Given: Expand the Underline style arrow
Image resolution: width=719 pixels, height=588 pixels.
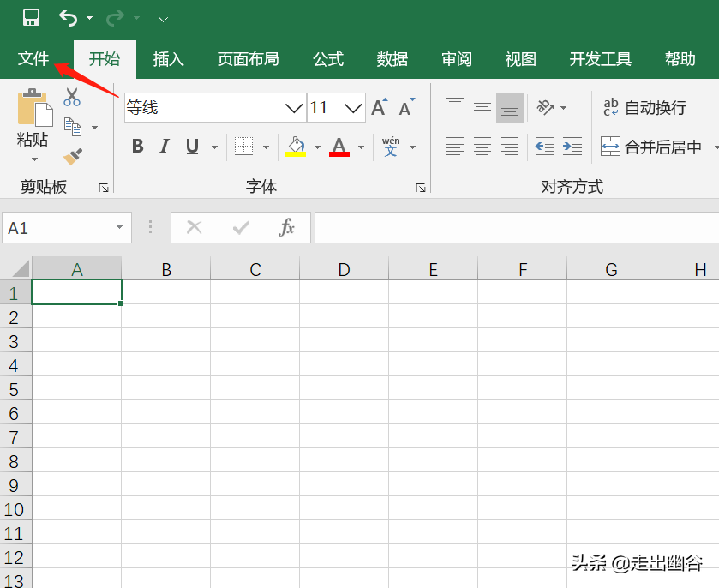Looking at the screenshot, I should click(x=214, y=147).
